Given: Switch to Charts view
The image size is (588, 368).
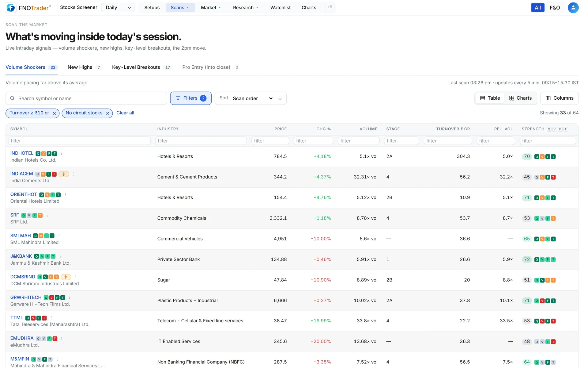Looking at the screenshot, I should [x=520, y=98].
